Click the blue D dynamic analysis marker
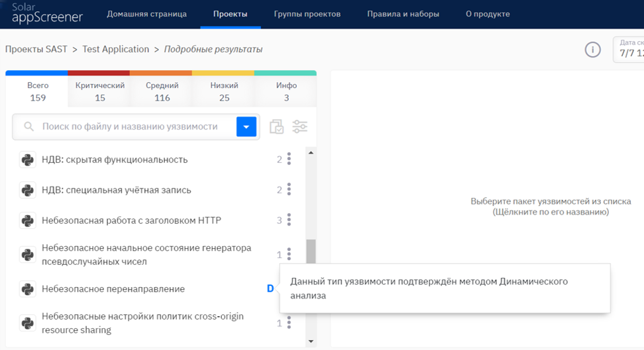This screenshot has width=644, height=350. click(270, 288)
